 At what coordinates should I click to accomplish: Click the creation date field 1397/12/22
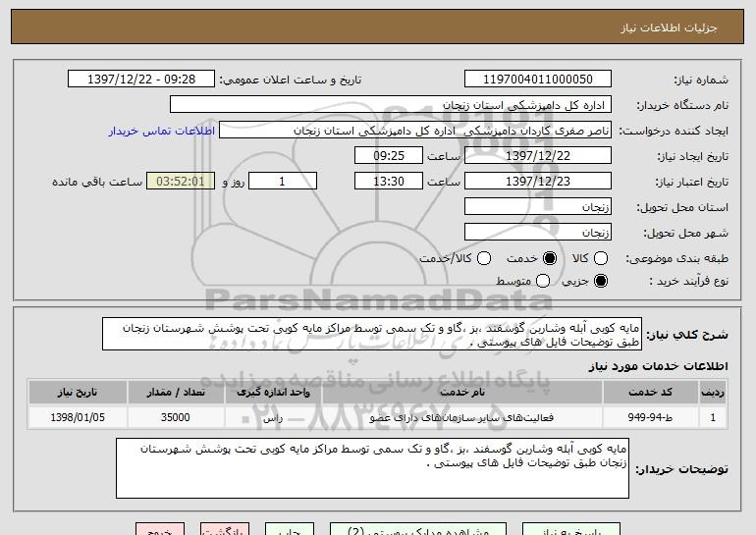tap(538, 156)
